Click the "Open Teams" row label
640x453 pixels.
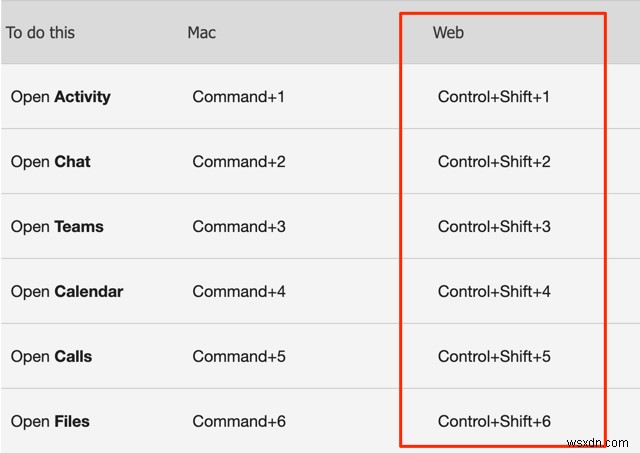point(57,227)
